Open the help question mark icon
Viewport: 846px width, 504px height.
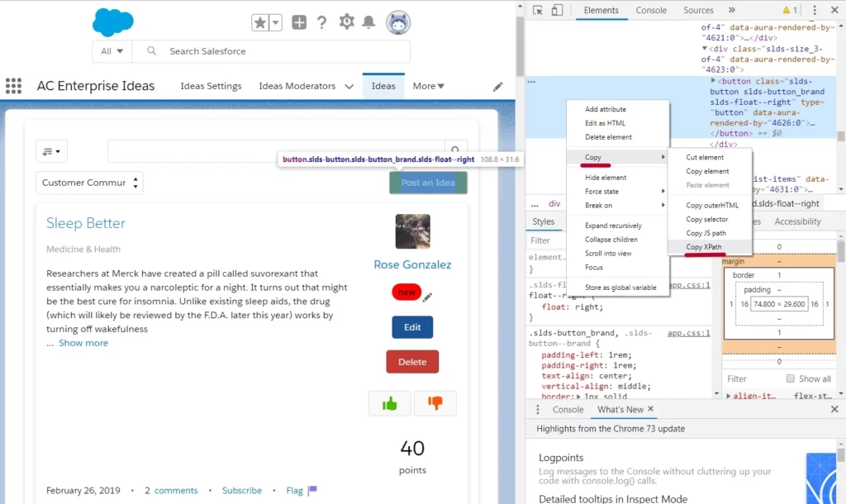321,22
